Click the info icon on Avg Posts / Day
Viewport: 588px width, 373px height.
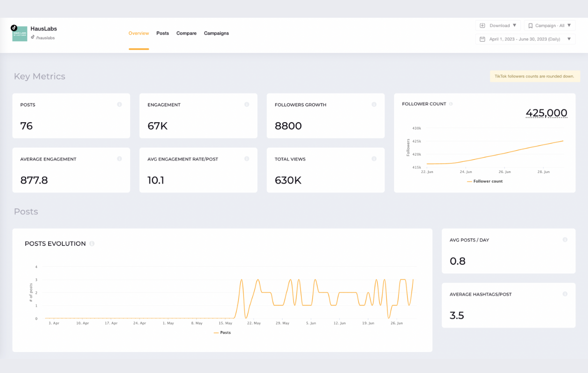(565, 240)
